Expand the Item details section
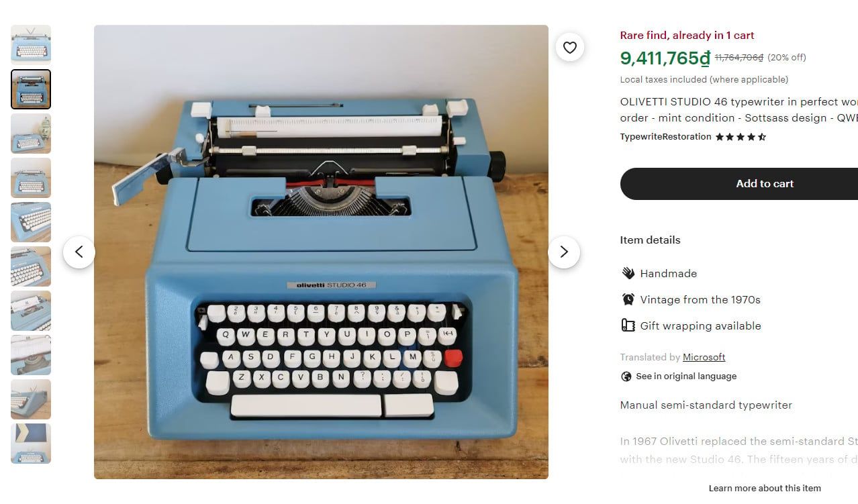The height and width of the screenshot is (504, 858). tap(650, 240)
